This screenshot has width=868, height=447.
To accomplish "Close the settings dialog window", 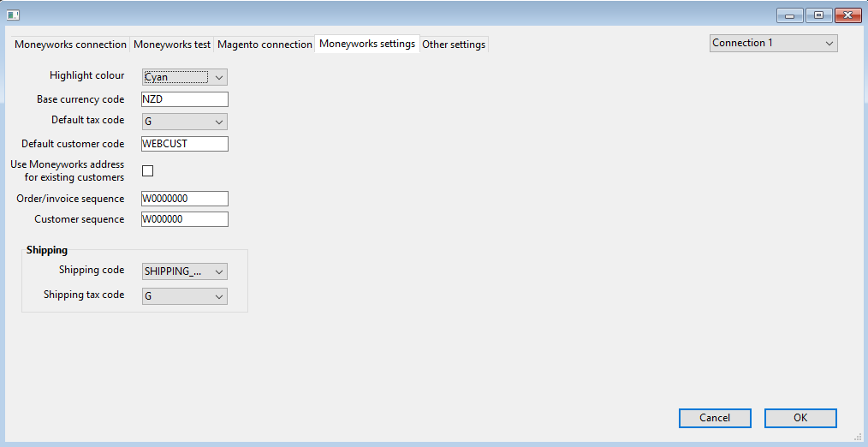I will (848, 15).
